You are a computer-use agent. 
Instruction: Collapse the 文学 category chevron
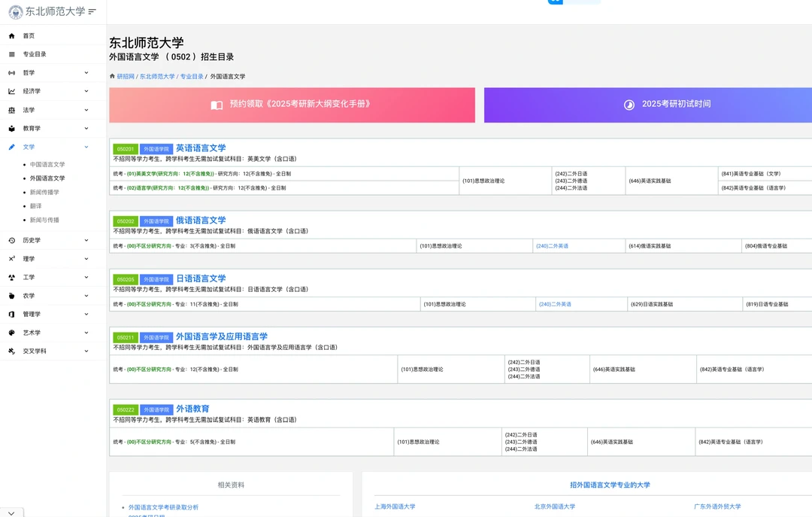coord(86,147)
